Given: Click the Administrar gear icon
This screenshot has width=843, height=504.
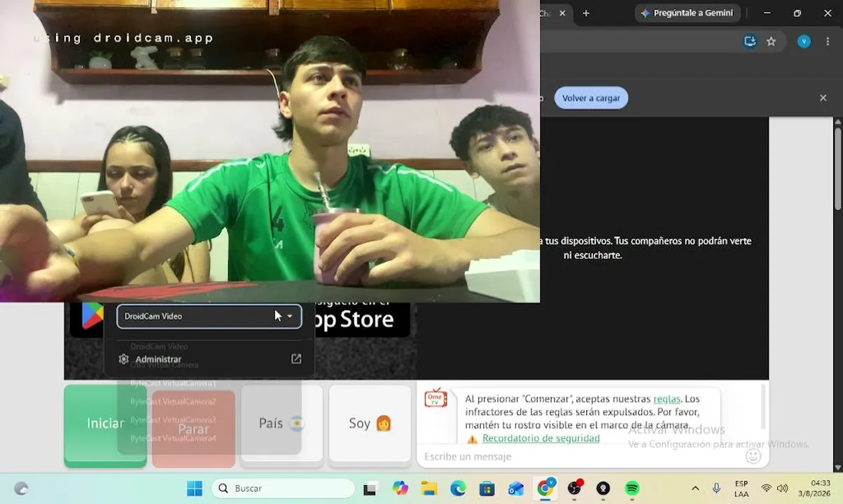Looking at the screenshot, I should 124,359.
